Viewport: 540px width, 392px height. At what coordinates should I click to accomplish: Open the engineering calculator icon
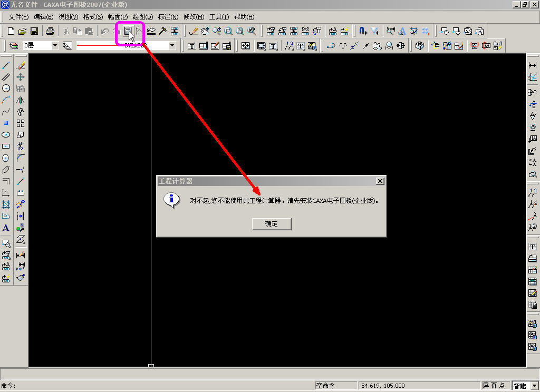click(128, 31)
